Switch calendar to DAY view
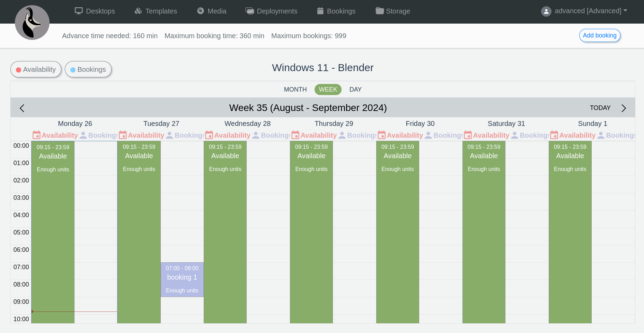This screenshot has height=333, width=644. [x=355, y=89]
